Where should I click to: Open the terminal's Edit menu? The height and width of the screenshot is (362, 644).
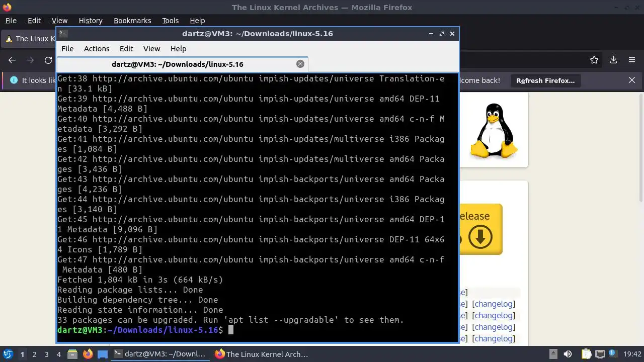(126, 48)
